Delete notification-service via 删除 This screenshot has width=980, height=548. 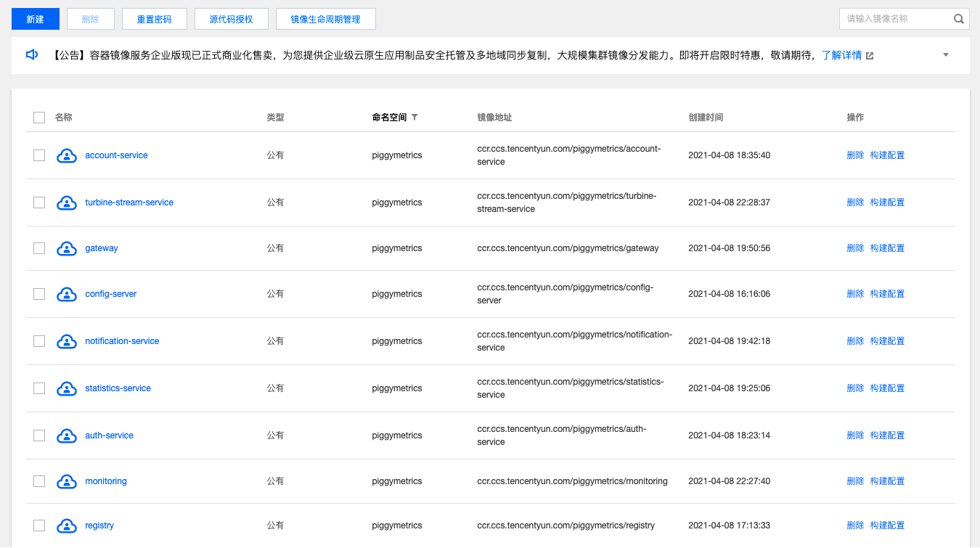tap(855, 341)
